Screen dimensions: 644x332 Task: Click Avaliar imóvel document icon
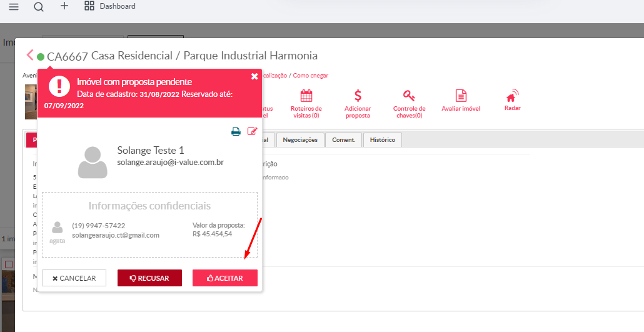[x=461, y=96]
